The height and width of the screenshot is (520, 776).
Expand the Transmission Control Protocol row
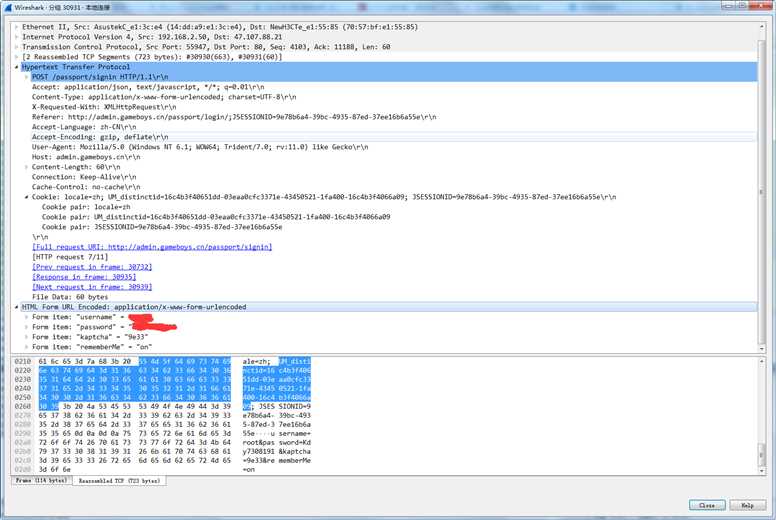coord(16,47)
